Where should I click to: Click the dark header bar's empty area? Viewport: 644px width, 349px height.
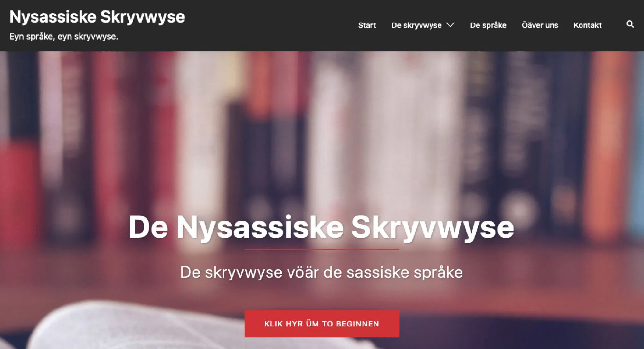point(267,26)
